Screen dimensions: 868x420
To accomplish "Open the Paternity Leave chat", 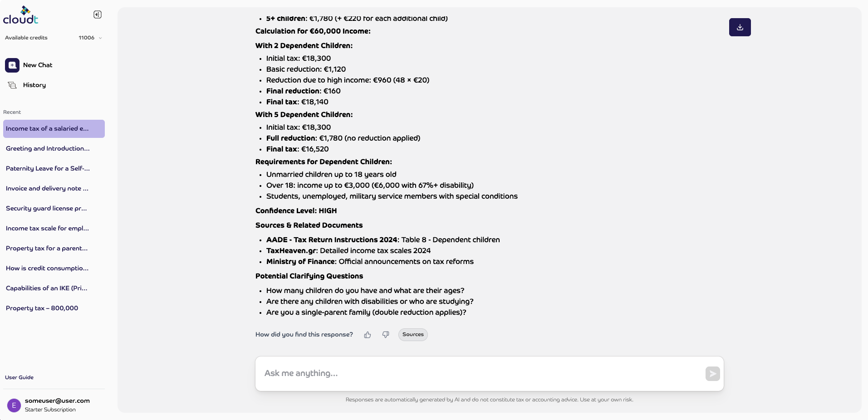I will pos(48,169).
